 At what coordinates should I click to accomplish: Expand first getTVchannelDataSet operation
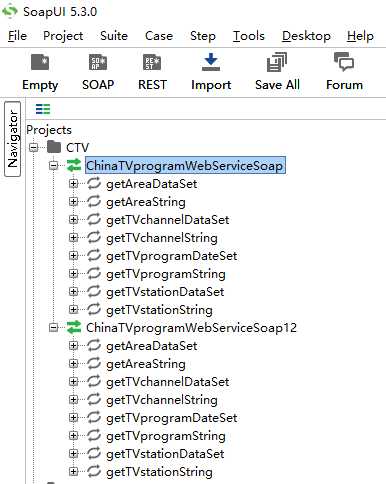[73, 219]
